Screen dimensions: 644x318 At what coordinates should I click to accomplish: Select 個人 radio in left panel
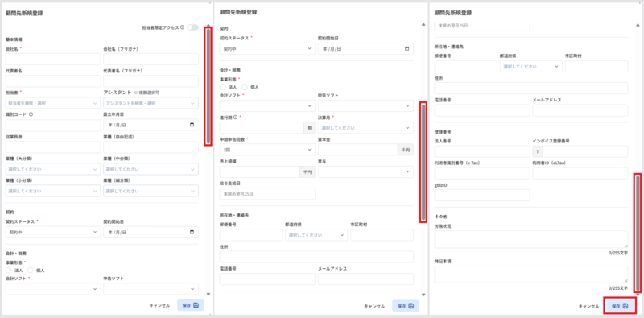(x=30, y=271)
